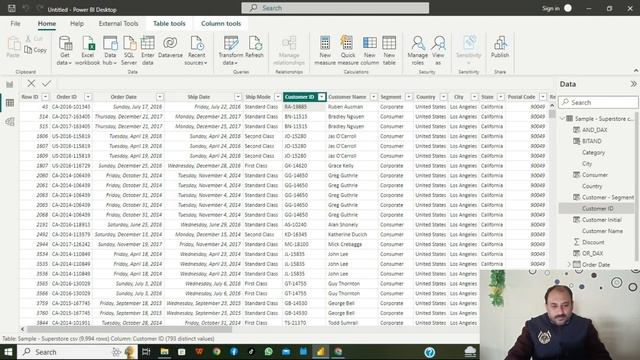Open File Explorer from taskbar
This screenshot has width=640, height=360.
[x=164, y=351]
